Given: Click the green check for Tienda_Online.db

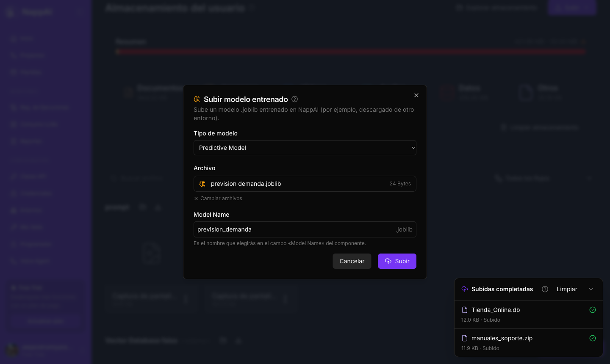Looking at the screenshot, I should 593,310.
